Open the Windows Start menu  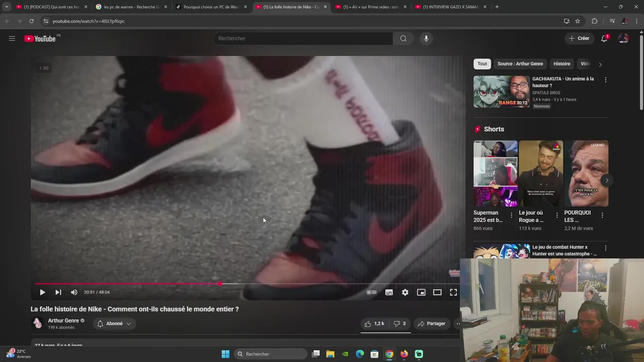click(225, 354)
